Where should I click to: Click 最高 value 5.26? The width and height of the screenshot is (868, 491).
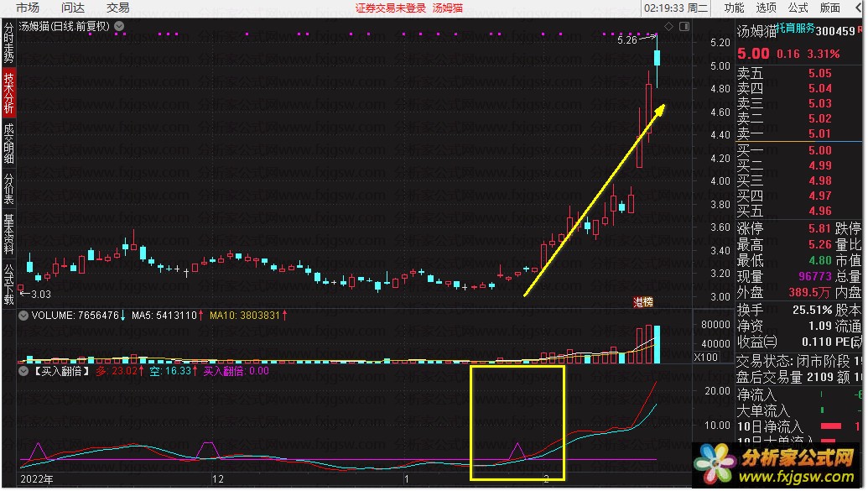click(x=819, y=244)
